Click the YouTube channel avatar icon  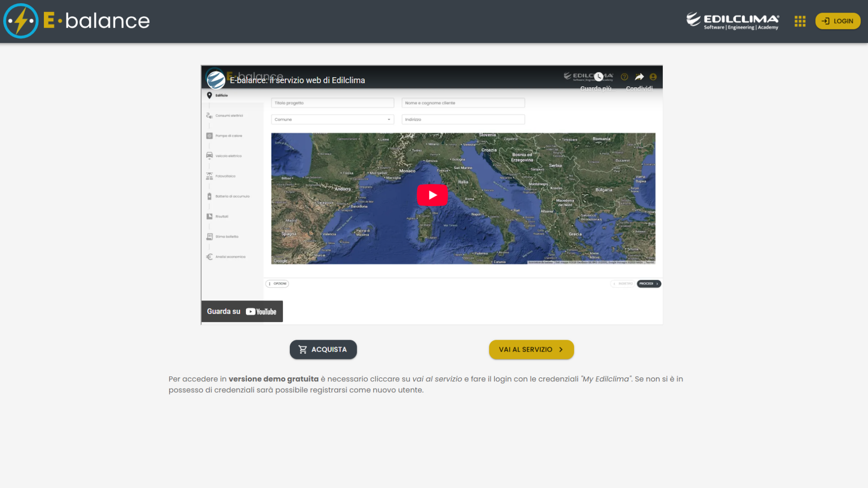pos(216,80)
